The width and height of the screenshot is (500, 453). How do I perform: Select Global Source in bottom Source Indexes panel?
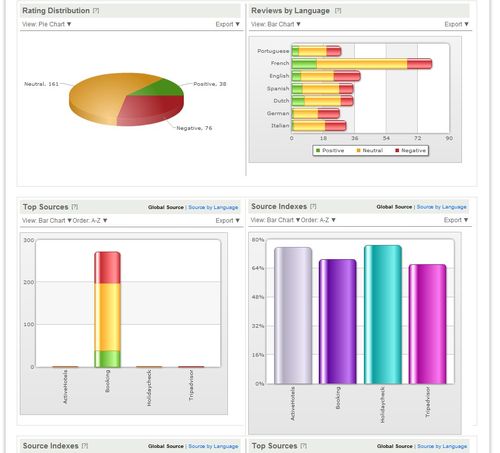click(x=166, y=446)
